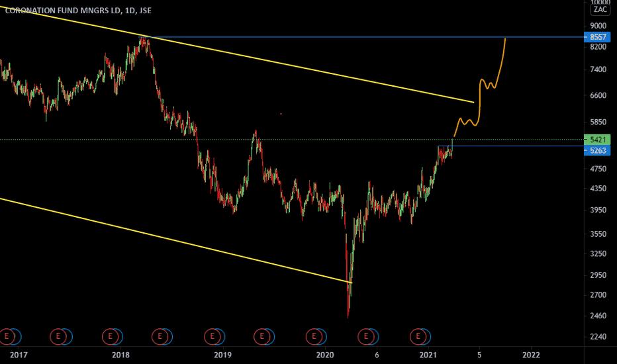Screen dimensions: 617x364
Task: Click the 6 month label on time axis
Action: point(377,355)
